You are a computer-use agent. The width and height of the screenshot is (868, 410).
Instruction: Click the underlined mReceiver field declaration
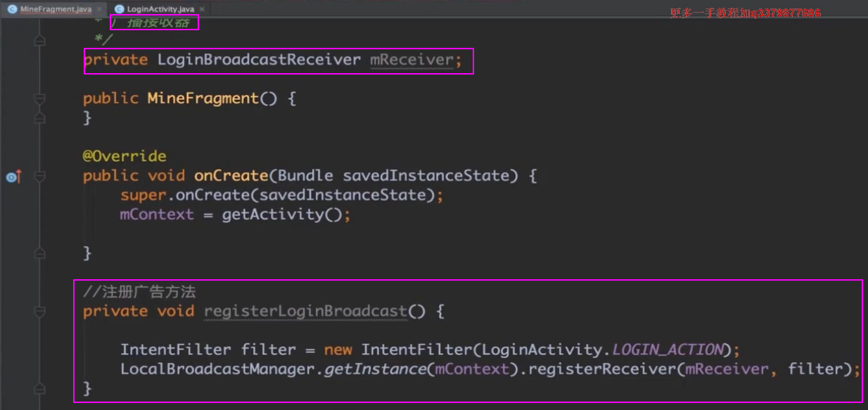pyautogui.click(x=411, y=60)
